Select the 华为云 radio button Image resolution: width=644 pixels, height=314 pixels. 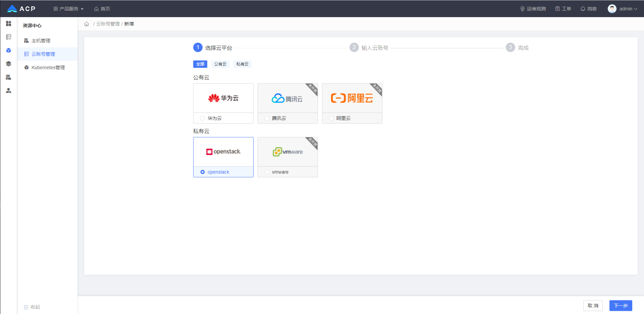point(203,118)
